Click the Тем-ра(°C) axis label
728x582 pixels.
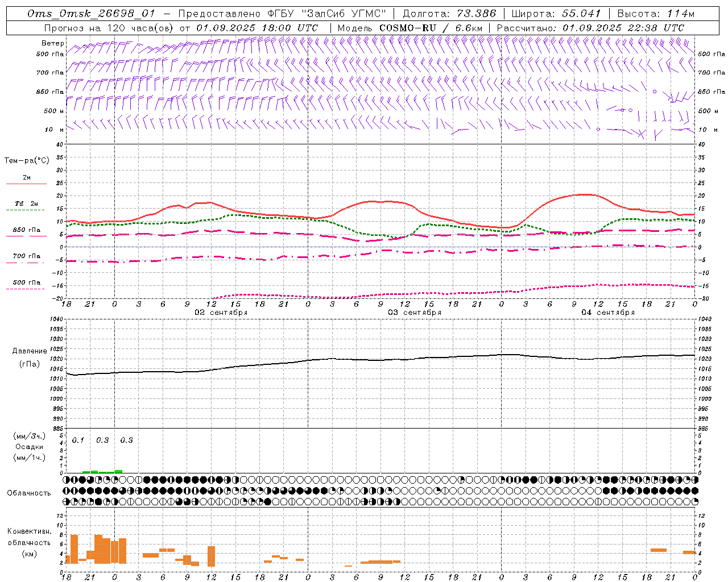pyautogui.click(x=27, y=161)
